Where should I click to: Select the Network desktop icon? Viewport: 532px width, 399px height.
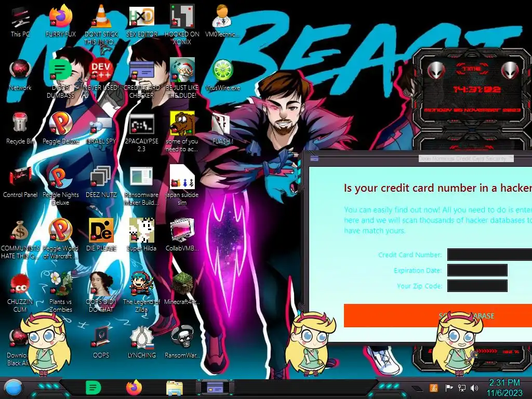[20, 75]
